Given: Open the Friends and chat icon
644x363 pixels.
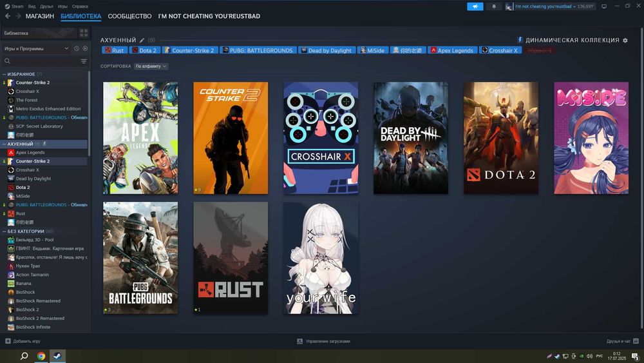Looking at the screenshot, I should coord(636,341).
